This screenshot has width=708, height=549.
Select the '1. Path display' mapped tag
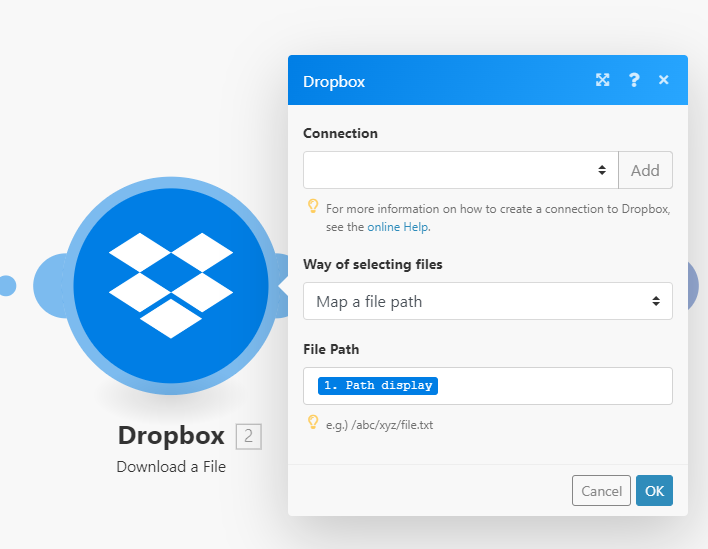(x=377, y=386)
